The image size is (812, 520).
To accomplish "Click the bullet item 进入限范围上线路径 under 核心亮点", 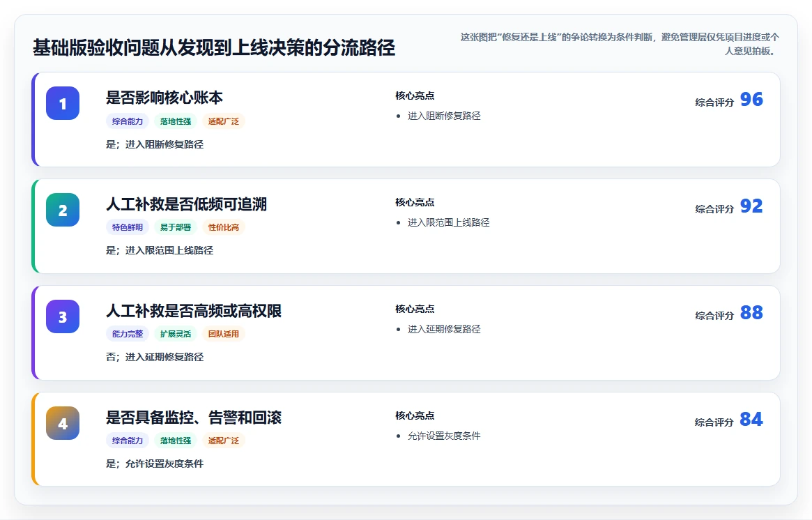I will click(448, 223).
